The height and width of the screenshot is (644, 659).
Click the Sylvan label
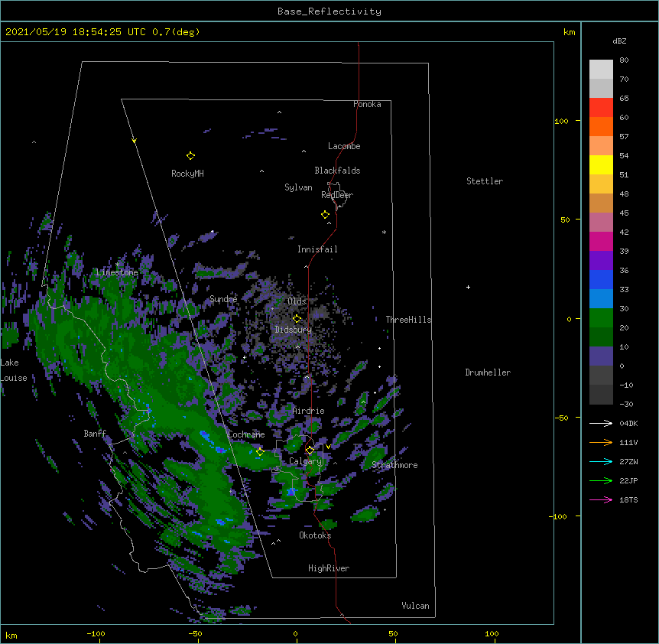[298, 187]
